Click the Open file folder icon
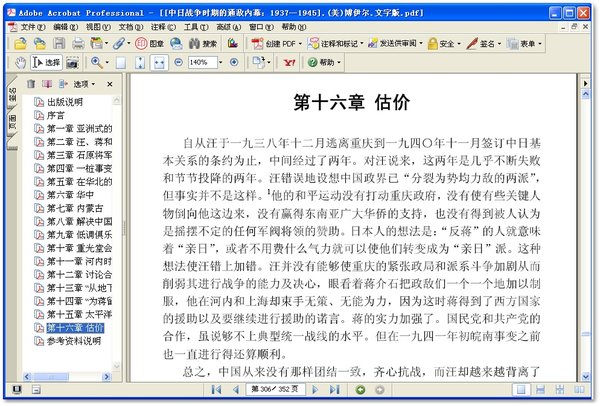The image size is (600, 406). tap(20, 44)
